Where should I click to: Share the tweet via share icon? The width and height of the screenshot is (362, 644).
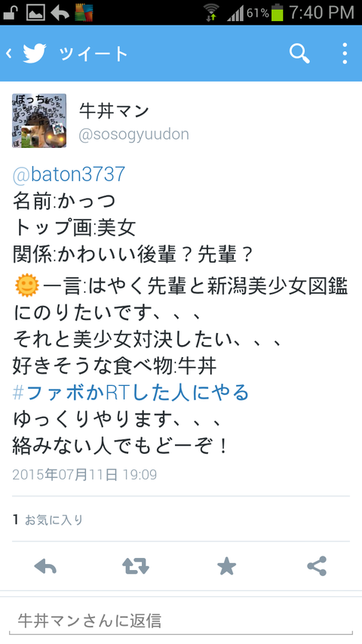317,566
